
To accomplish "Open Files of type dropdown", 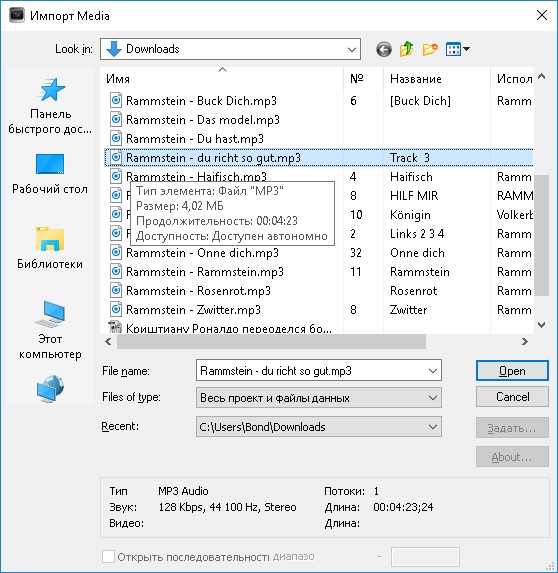I will tap(319, 398).
